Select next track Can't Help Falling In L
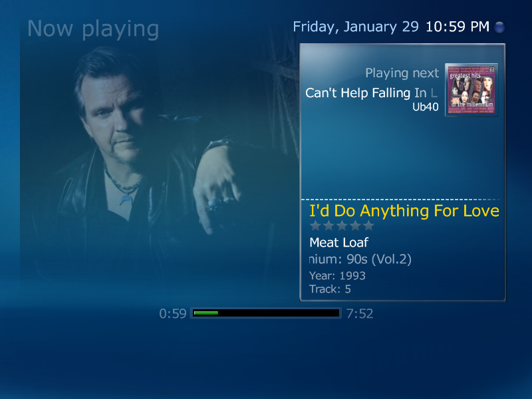This screenshot has width=532, height=399. coord(371,93)
